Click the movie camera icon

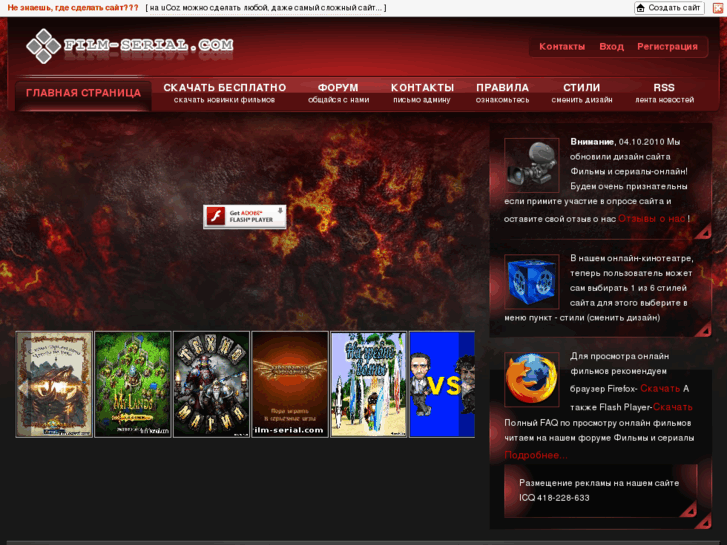pos(531,166)
